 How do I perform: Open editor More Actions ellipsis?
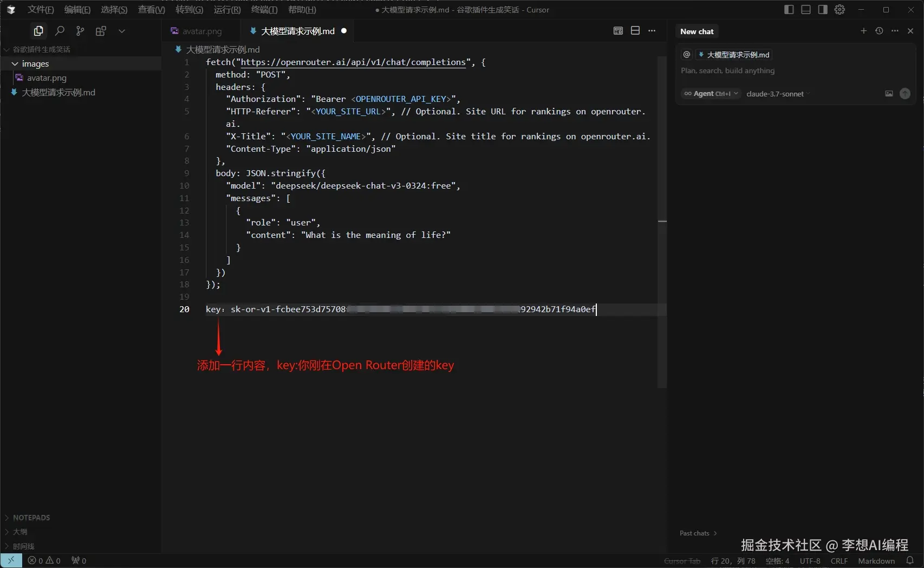(x=652, y=31)
